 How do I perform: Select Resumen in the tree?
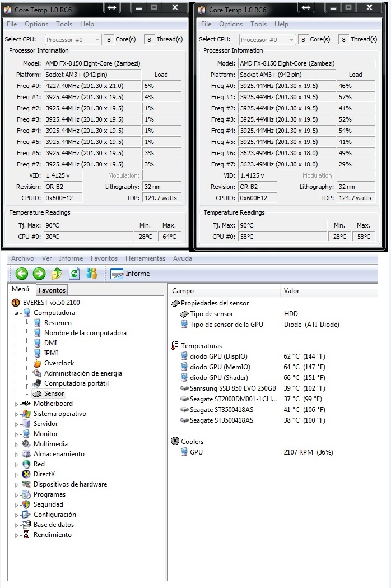[58, 323]
